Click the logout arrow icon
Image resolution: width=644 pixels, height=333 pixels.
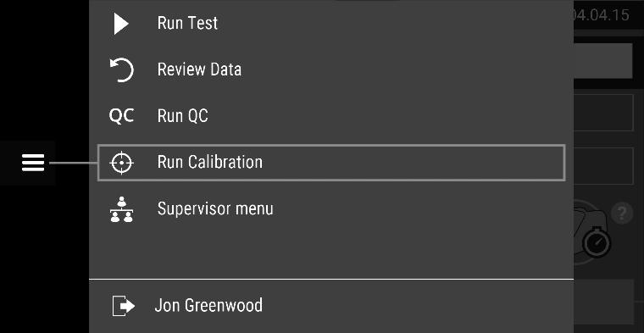[123, 306]
